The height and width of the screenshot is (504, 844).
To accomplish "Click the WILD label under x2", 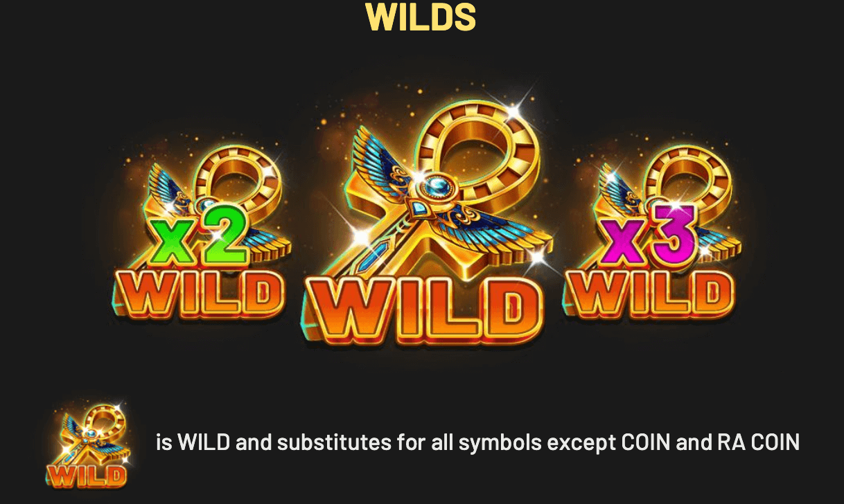I will coord(200,294).
